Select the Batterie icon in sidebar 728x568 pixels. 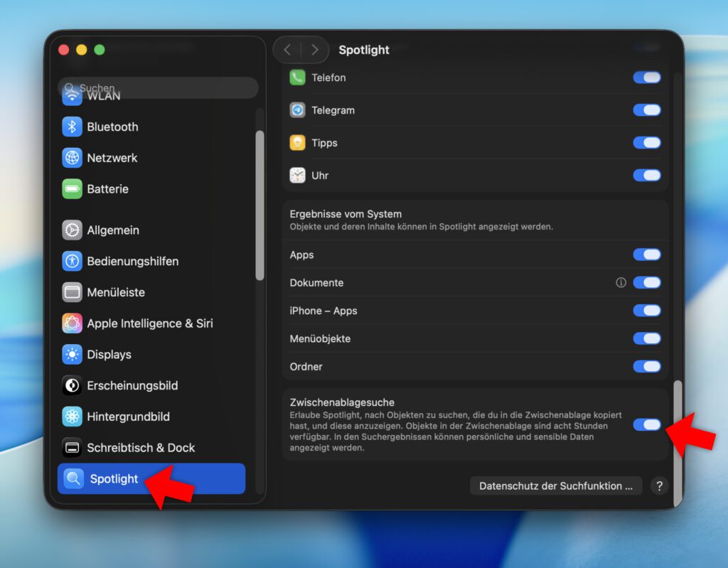tap(72, 189)
